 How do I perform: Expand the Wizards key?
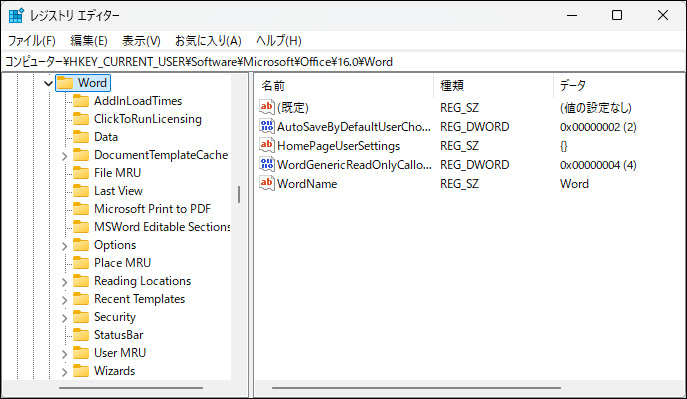64,372
